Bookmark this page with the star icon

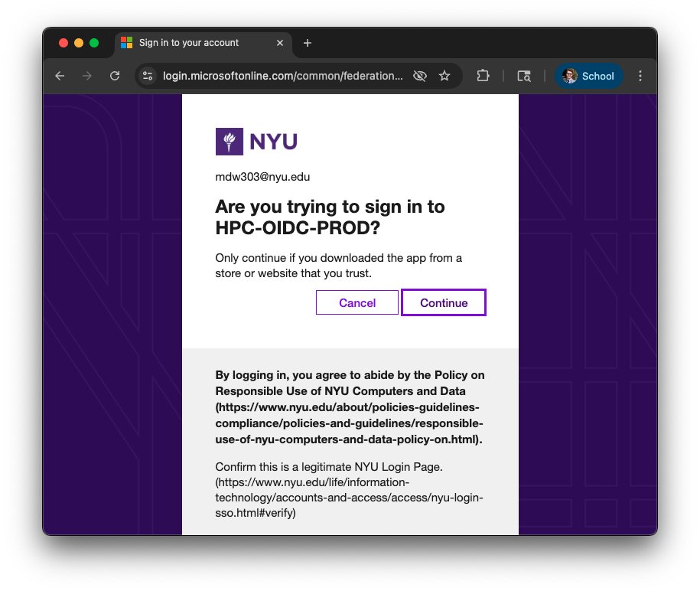444,76
